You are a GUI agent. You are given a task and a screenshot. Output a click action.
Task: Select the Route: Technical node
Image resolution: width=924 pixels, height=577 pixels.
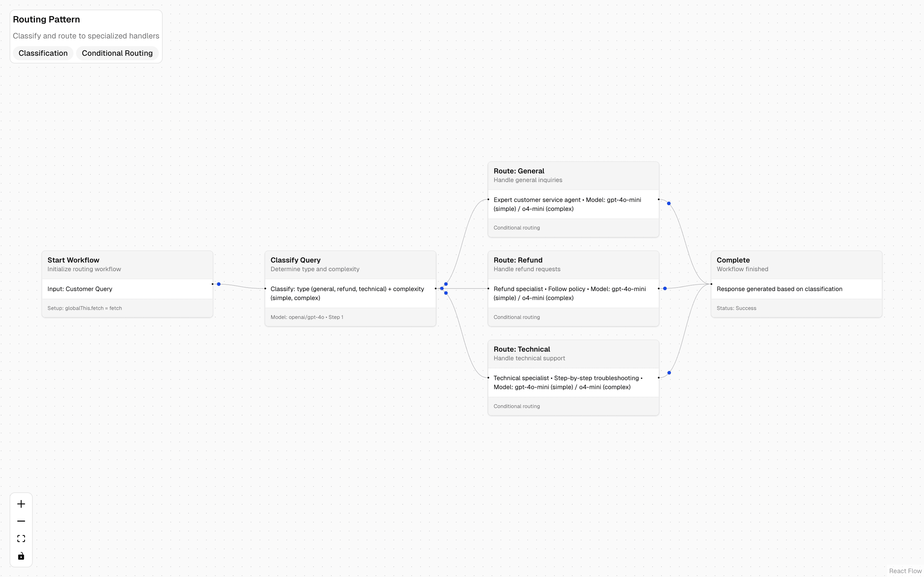coord(573,378)
